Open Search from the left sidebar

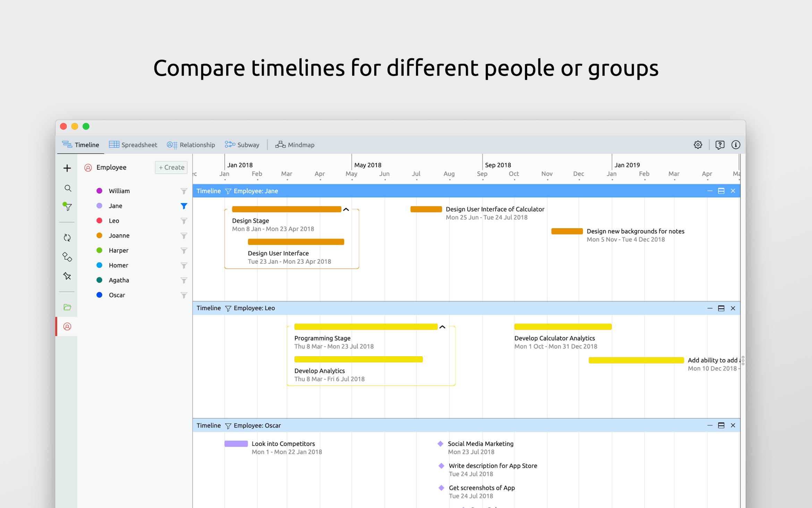[x=67, y=188]
